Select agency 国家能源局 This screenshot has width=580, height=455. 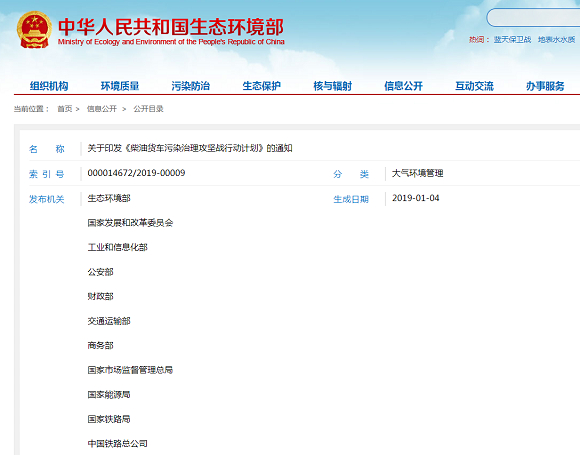(x=109, y=395)
